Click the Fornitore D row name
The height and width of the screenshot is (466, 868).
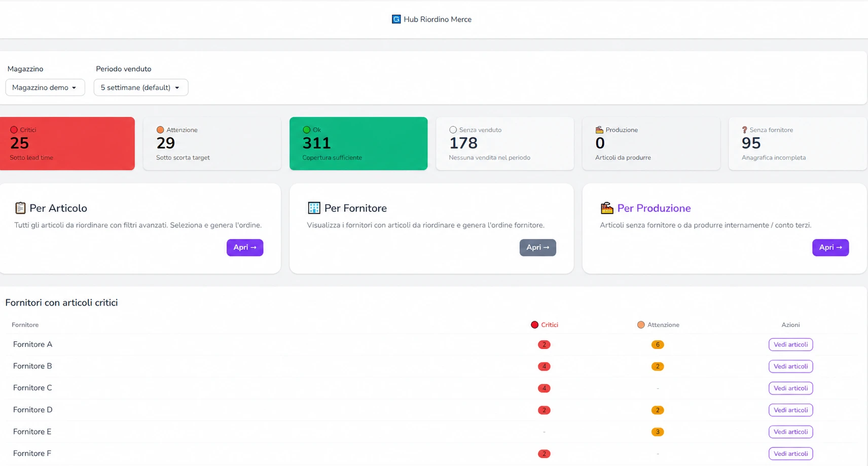pyautogui.click(x=33, y=410)
